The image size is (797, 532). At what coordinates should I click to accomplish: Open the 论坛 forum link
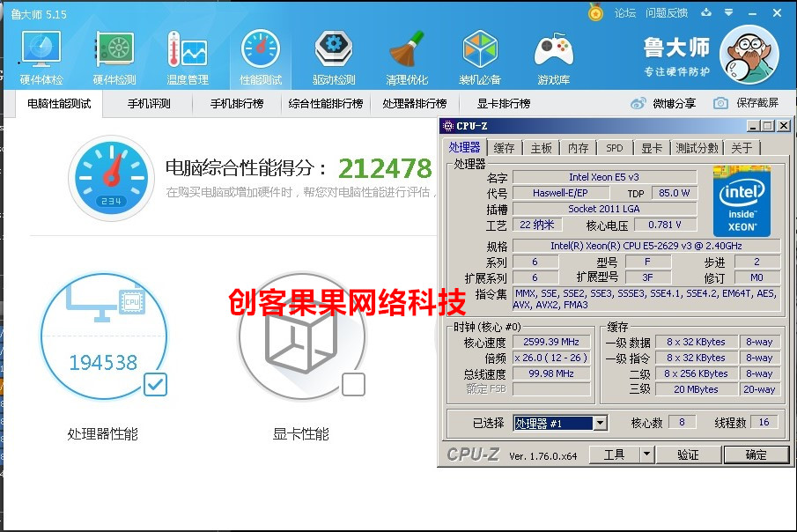624,13
